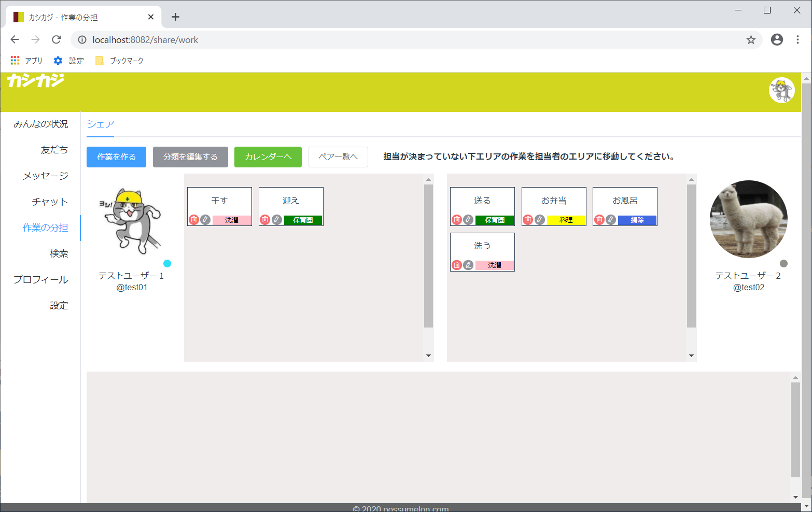Screen dimensions: 812x512
Task: Open the ブックマーク folder
Action: (x=119, y=61)
